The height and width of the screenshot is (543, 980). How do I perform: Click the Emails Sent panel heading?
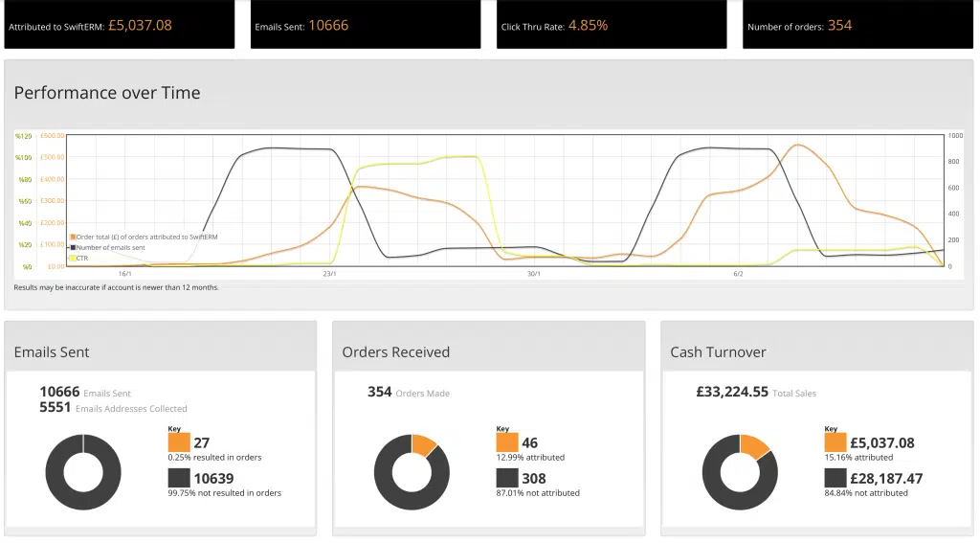(52, 352)
